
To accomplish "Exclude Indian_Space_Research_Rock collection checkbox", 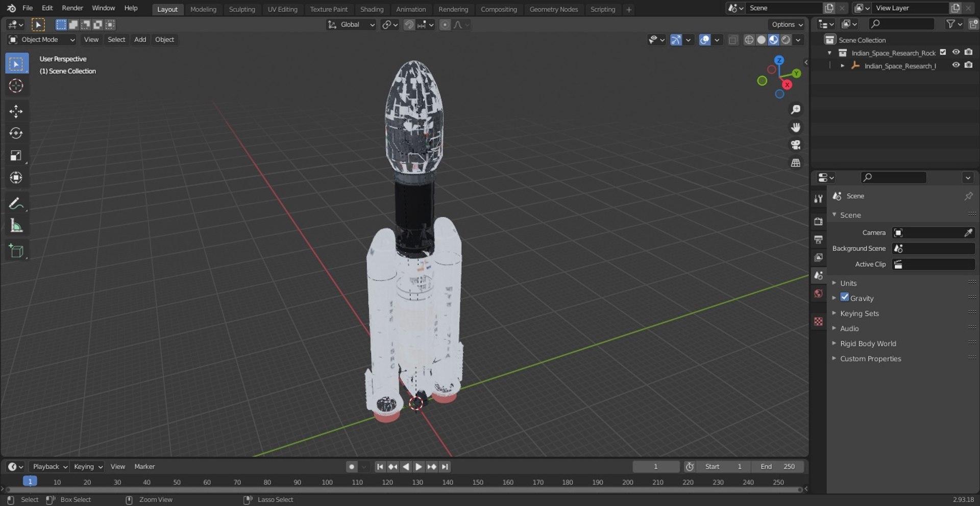I will pyautogui.click(x=943, y=52).
